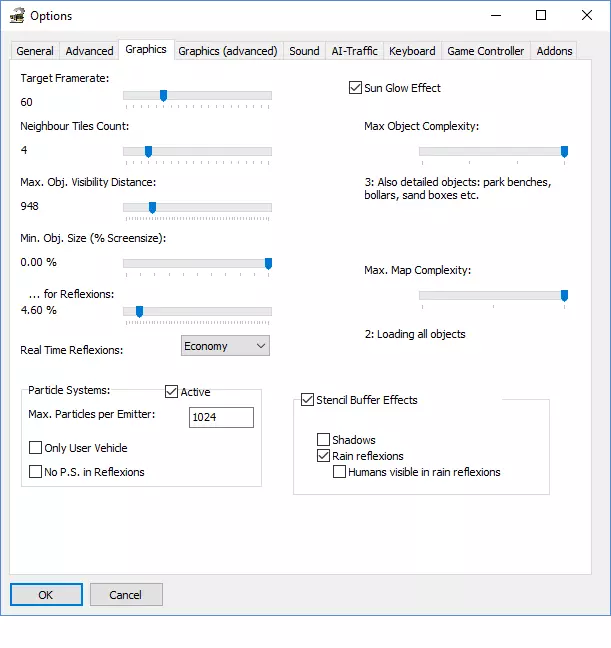Confirm settings with the OK button
611x648 pixels.
pyautogui.click(x=46, y=595)
